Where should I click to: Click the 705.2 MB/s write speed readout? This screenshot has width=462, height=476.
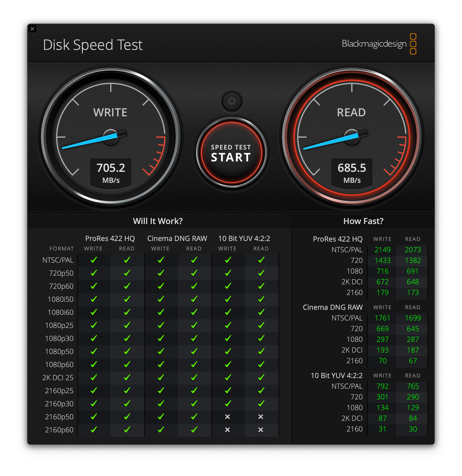[x=111, y=173]
